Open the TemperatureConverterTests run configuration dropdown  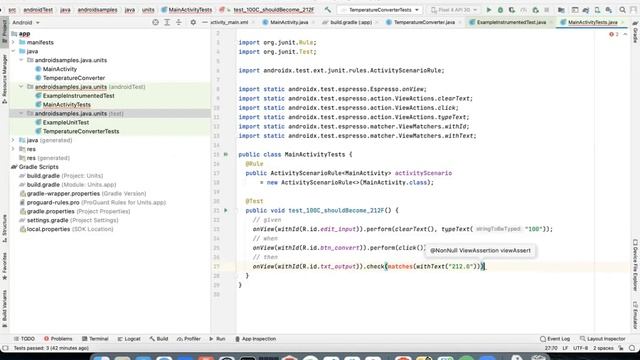(x=380, y=10)
